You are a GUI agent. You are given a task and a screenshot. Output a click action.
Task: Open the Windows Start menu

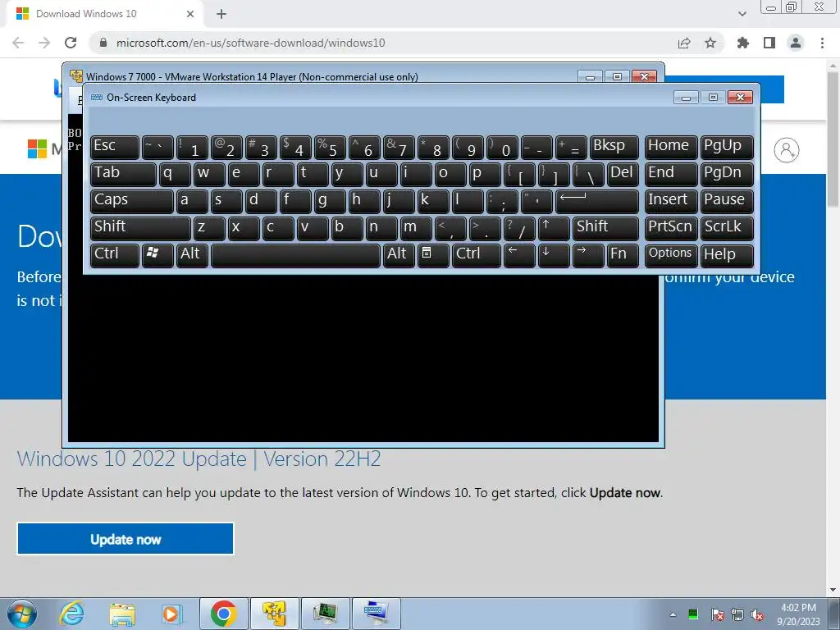pyautogui.click(x=21, y=614)
